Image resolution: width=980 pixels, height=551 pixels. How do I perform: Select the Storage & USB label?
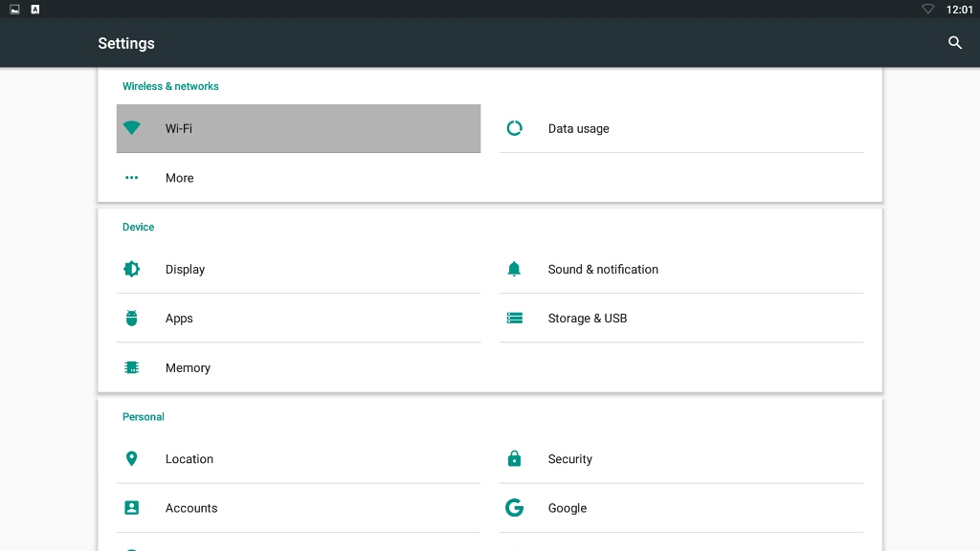tap(588, 319)
